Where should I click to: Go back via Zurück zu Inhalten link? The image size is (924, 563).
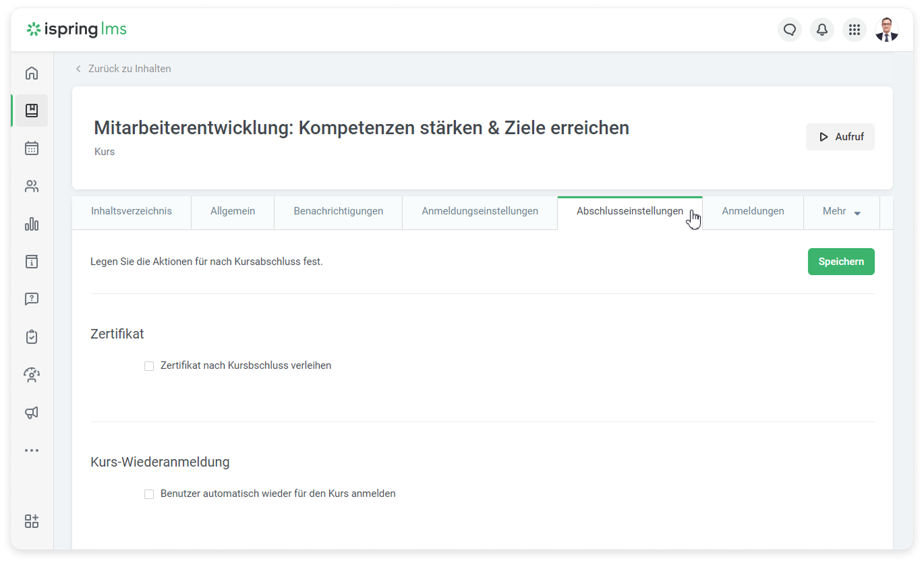[129, 69]
